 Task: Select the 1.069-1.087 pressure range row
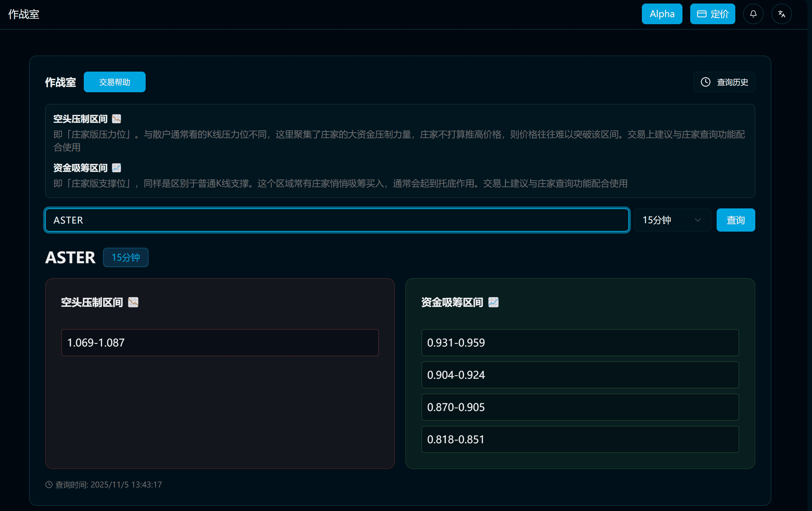(x=219, y=343)
